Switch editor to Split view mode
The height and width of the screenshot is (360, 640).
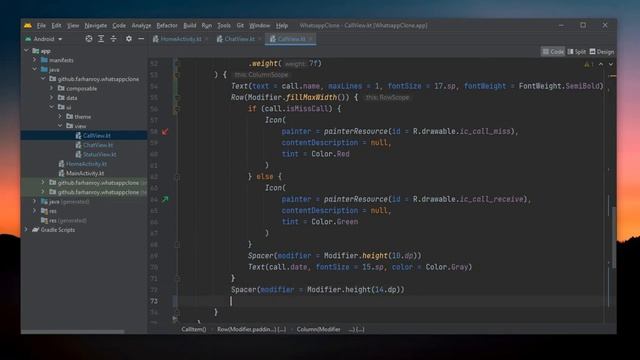(576, 52)
